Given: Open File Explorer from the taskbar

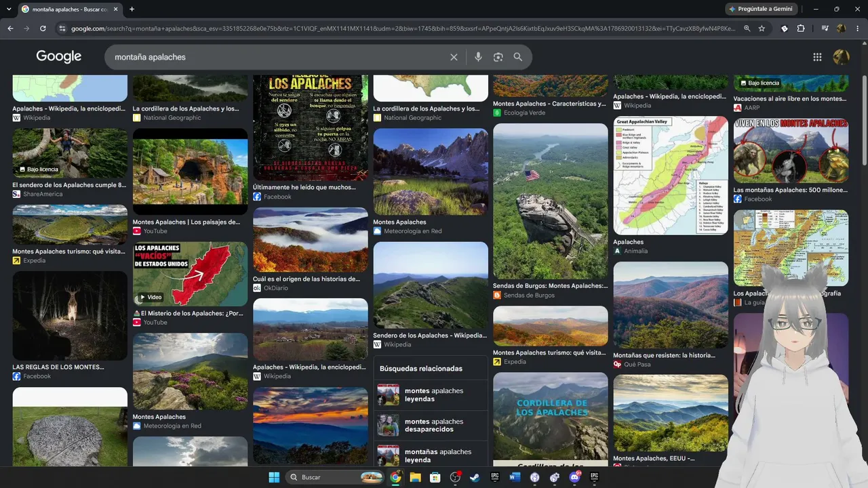Looking at the screenshot, I should [415, 477].
